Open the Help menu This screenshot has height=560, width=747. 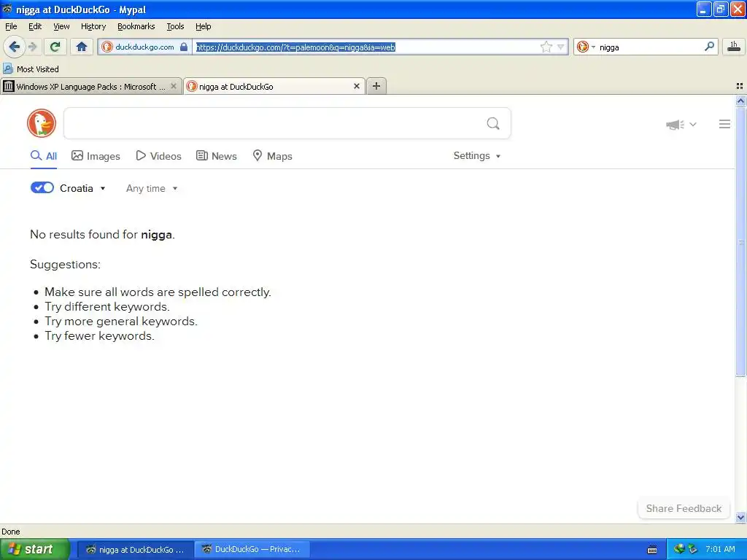click(203, 26)
